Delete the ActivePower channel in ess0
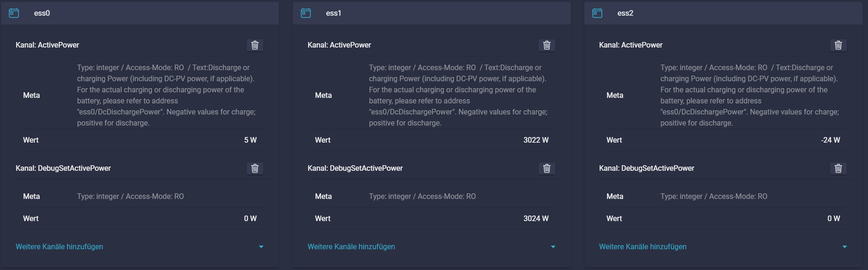 tap(255, 45)
